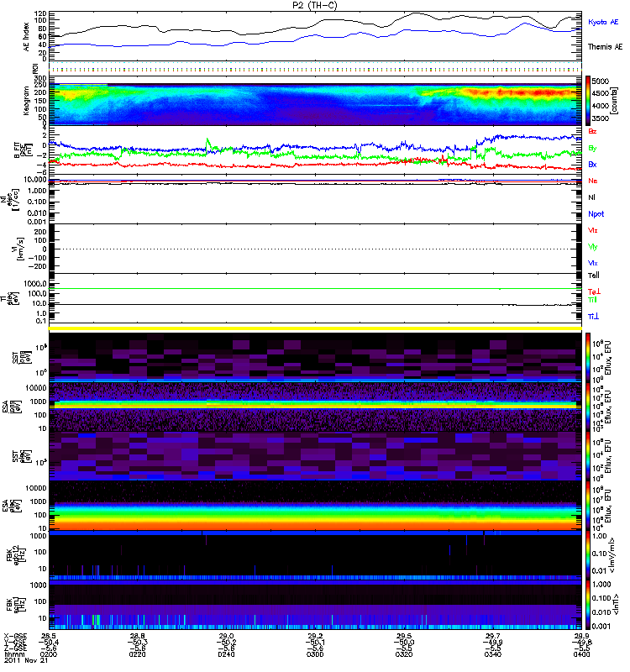The image size is (630, 672).
Task: Select the green "By" legend label
Action: click(592, 149)
